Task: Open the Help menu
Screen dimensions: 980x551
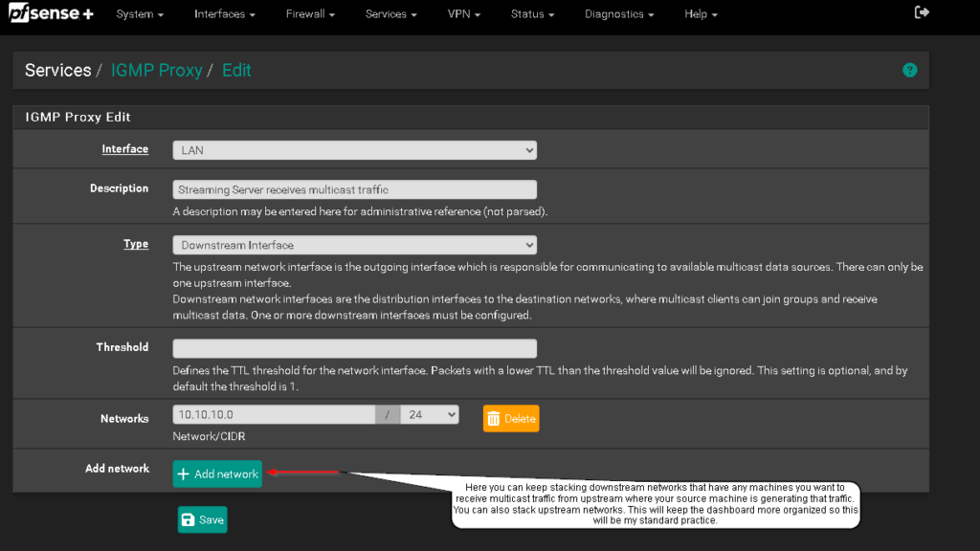Action: (701, 14)
